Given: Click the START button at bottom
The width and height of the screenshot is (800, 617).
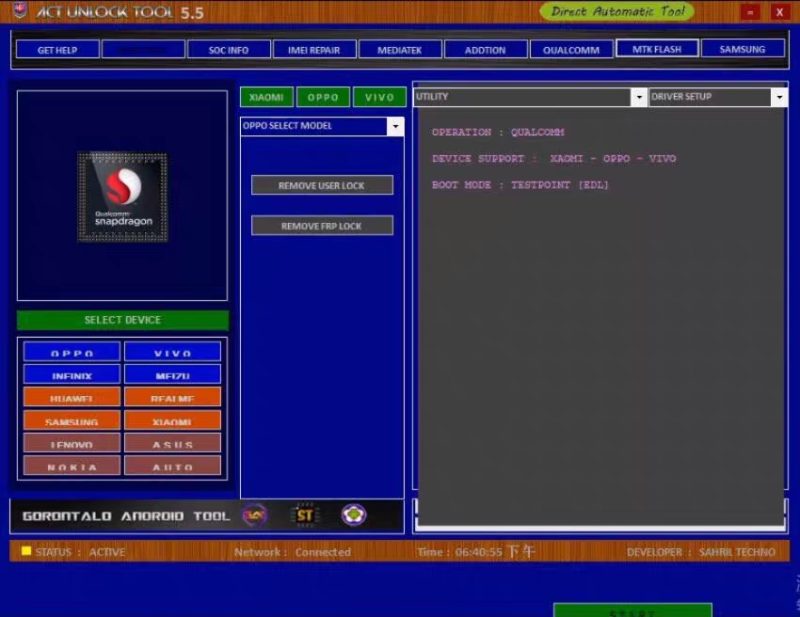Looking at the screenshot, I should tap(633, 610).
